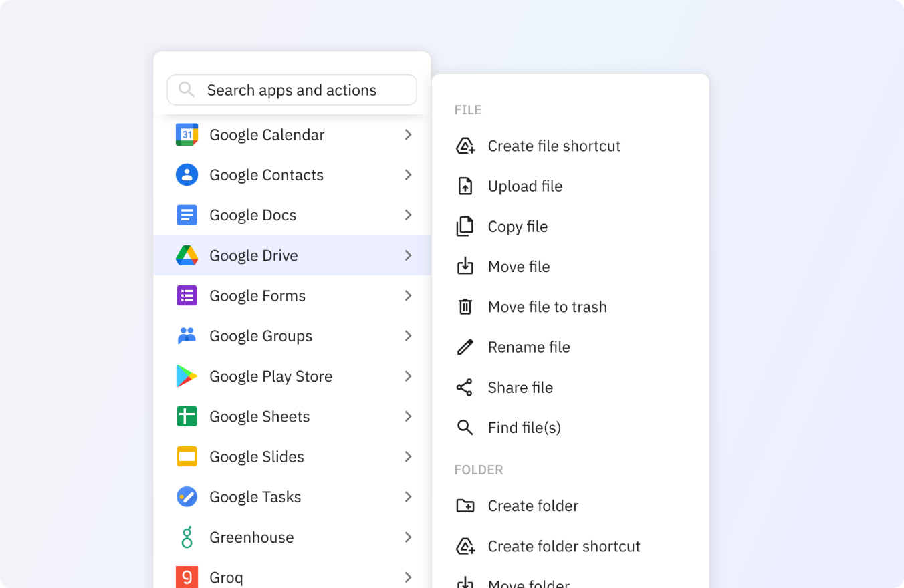
Task: Click the Create folder shortcut drive icon
Action: [x=465, y=546]
